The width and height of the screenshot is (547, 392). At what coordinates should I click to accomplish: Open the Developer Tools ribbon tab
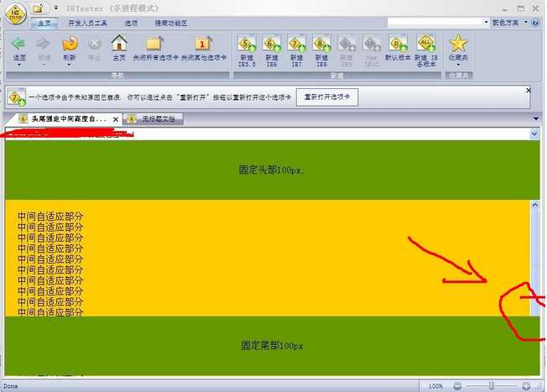[87, 23]
